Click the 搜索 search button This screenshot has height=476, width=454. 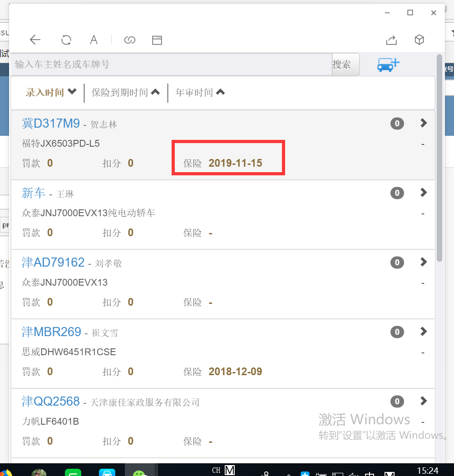point(345,64)
